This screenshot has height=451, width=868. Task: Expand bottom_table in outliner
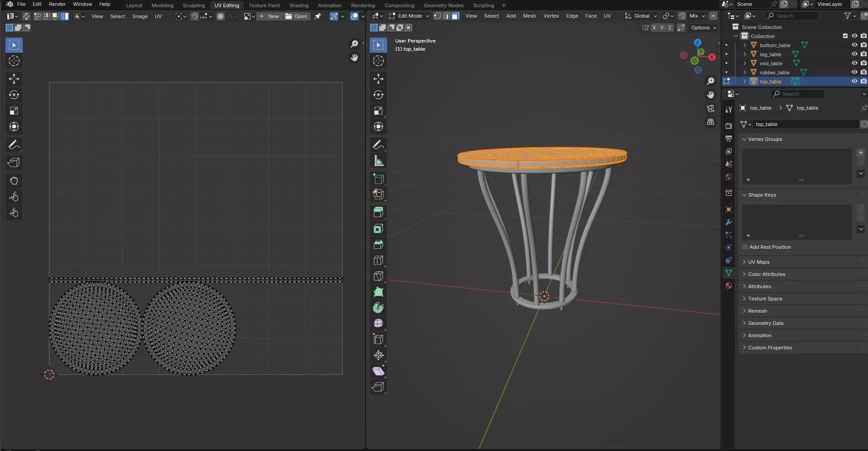745,45
